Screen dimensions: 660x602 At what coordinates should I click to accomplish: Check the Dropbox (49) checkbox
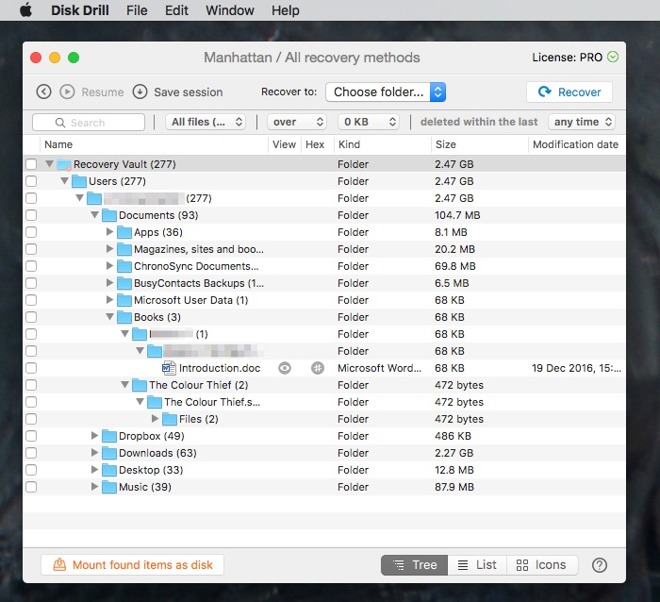coord(31,436)
